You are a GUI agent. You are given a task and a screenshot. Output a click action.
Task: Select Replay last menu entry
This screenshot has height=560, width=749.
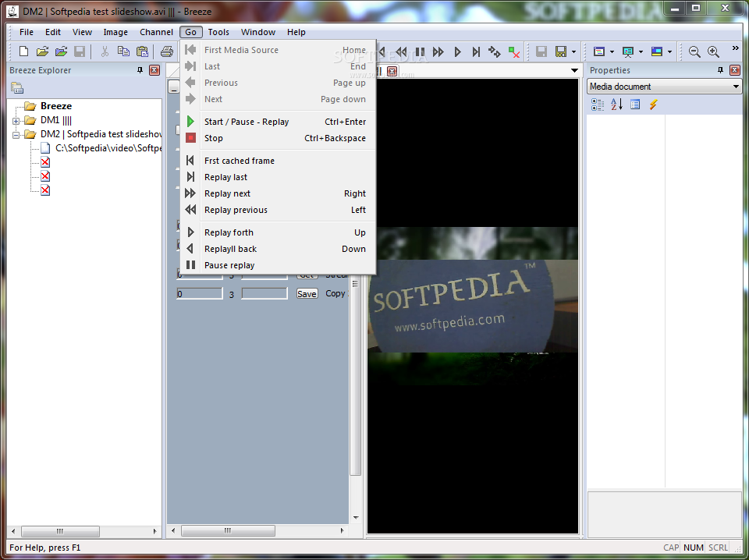[x=278, y=177]
